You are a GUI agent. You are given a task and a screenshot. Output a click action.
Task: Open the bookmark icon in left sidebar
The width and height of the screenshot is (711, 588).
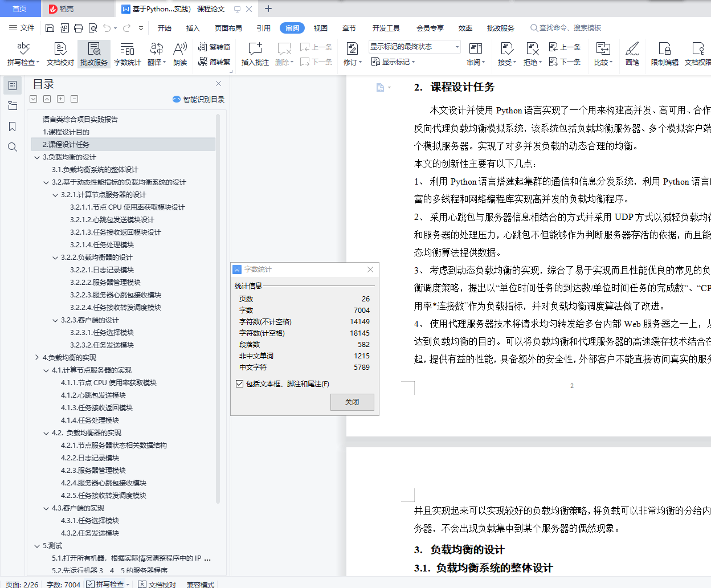click(13, 126)
